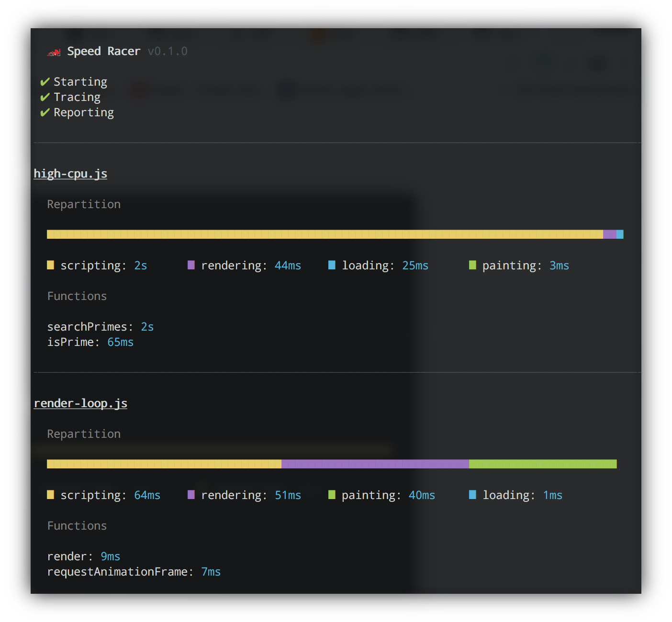Screen dimensions: 672x622
Task: Click the purple segment of render-loop.js bar
Action: tap(375, 464)
